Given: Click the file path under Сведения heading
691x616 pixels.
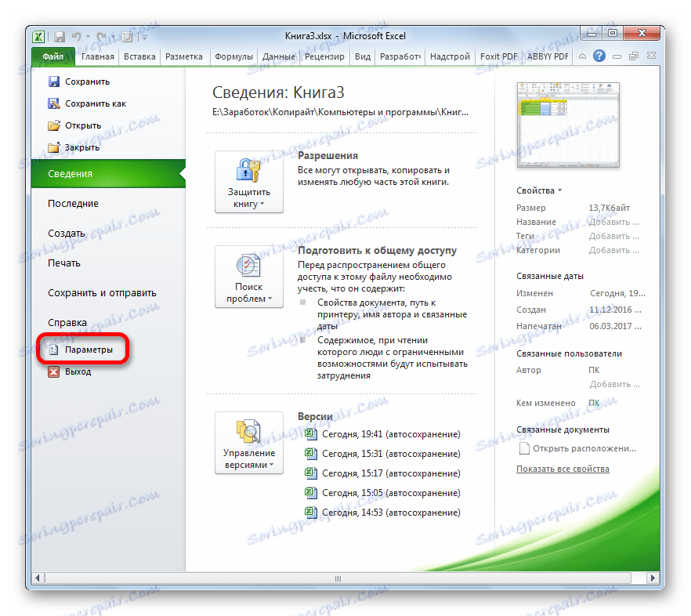Looking at the screenshot, I should click(340, 112).
